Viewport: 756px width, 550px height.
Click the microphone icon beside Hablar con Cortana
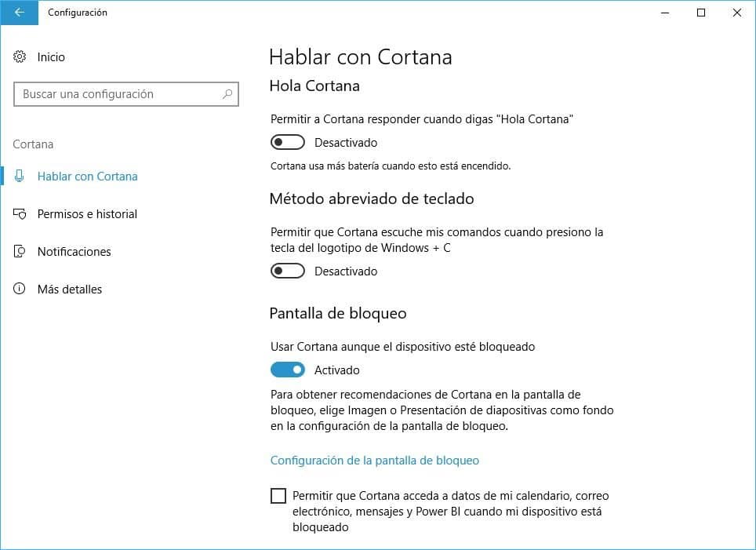pos(19,176)
